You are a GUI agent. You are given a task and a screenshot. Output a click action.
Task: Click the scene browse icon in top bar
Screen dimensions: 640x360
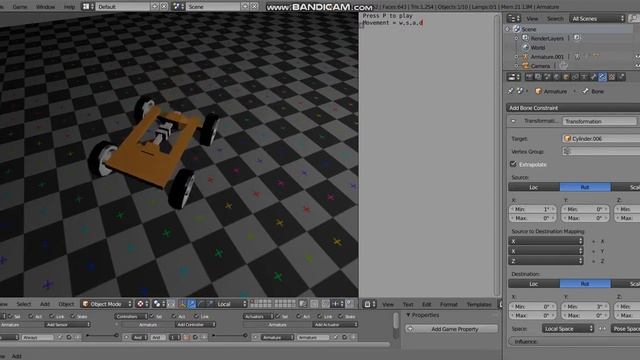(x=178, y=7)
